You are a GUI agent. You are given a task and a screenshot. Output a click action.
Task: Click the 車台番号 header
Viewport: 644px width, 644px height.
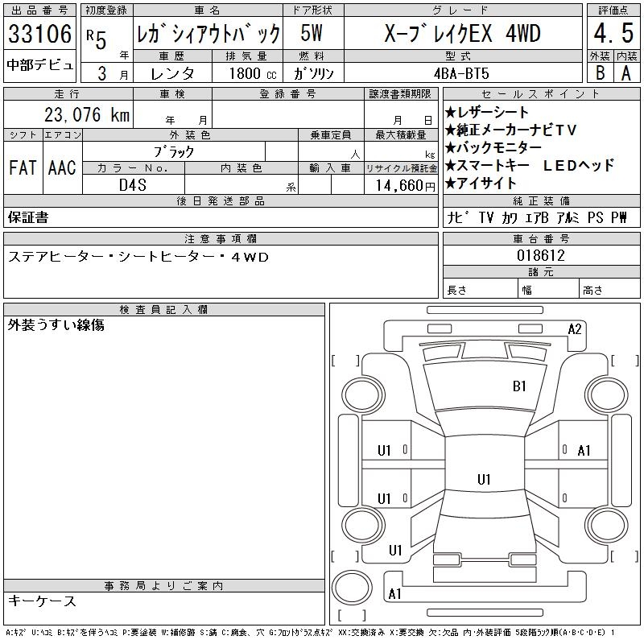(541, 238)
